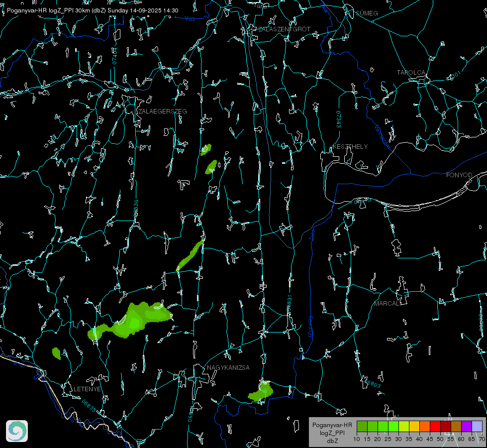Click the FONYÓD town label
This screenshot has width=487, height=448.
tap(459, 175)
